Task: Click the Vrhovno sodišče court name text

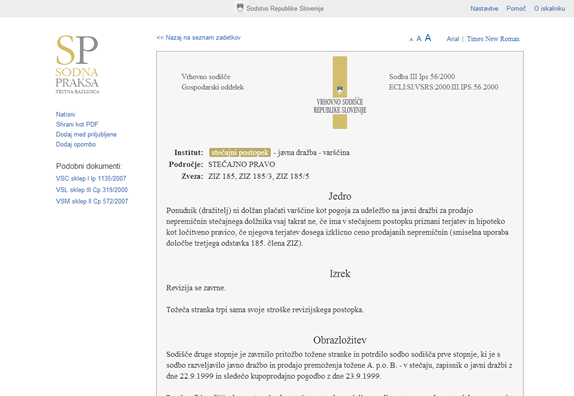Action: pyautogui.click(x=206, y=76)
